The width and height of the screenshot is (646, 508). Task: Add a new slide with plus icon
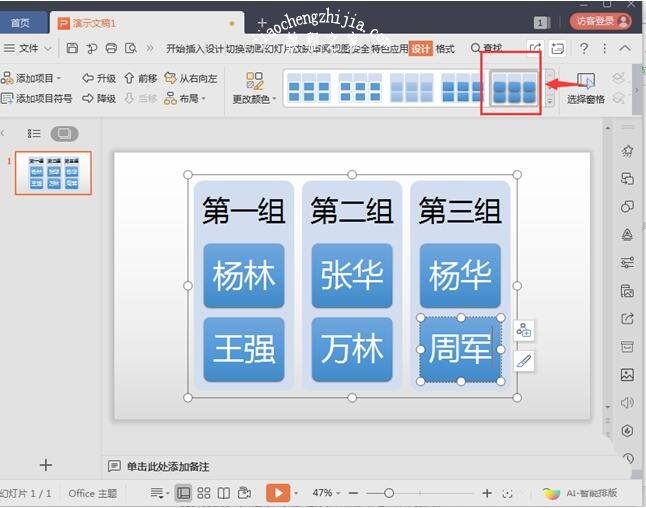(x=45, y=465)
